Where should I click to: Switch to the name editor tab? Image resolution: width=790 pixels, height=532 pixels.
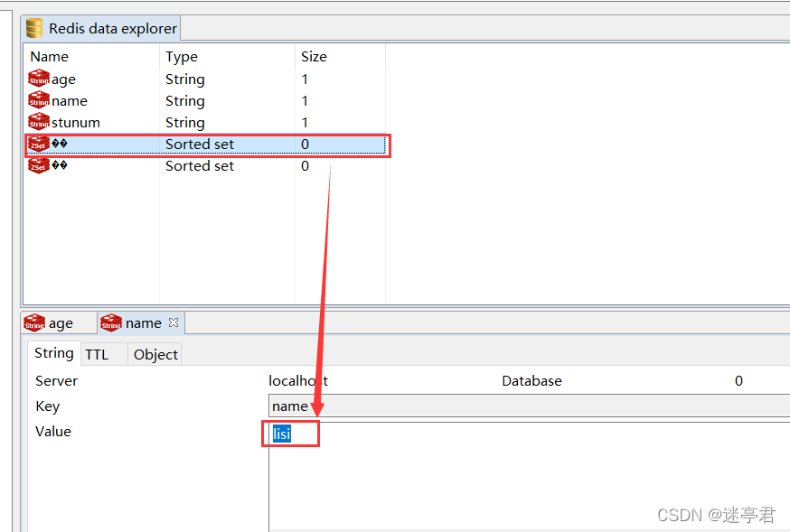click(141, 323)
